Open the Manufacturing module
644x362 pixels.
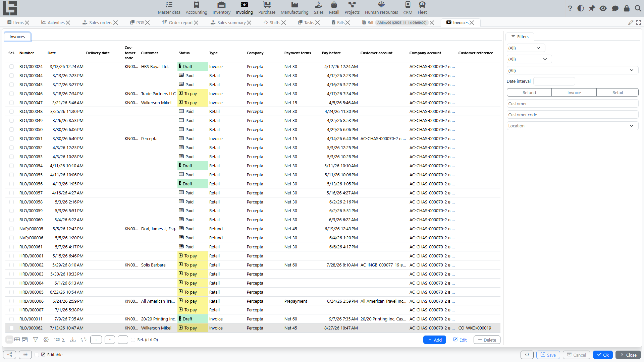294,8
